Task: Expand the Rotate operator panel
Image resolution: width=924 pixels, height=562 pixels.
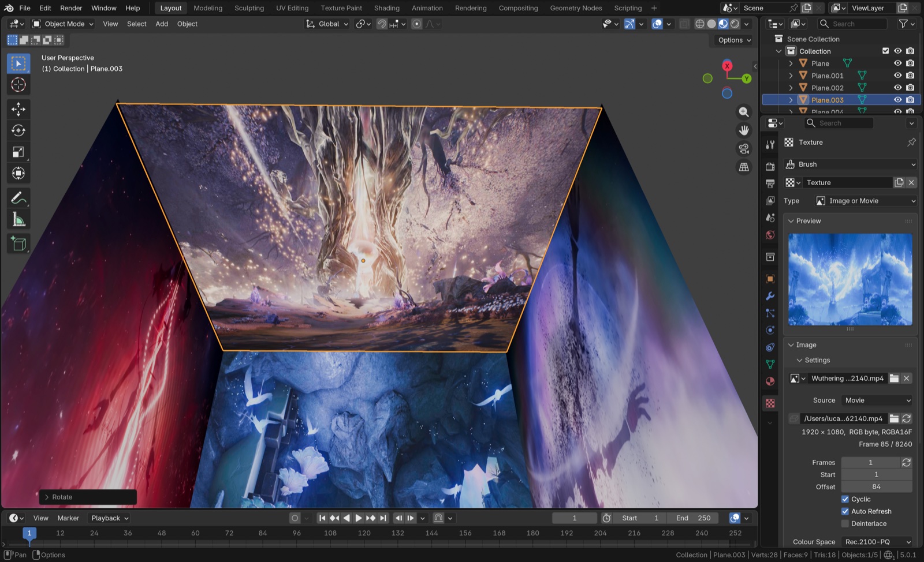Action: coord(47,497)
